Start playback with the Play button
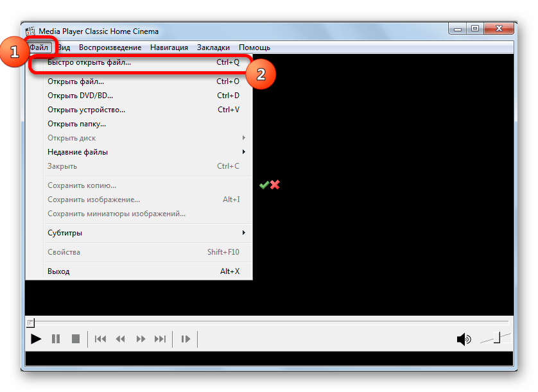The height and width of the screenshot is (392, 538). [x=36, y=339]
